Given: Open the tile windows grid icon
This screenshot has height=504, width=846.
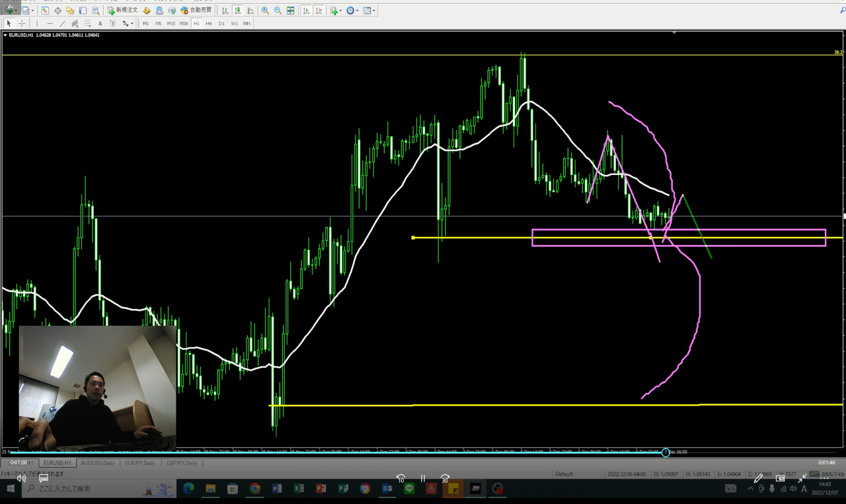Looking at the screenshot, I should (290, 11).
